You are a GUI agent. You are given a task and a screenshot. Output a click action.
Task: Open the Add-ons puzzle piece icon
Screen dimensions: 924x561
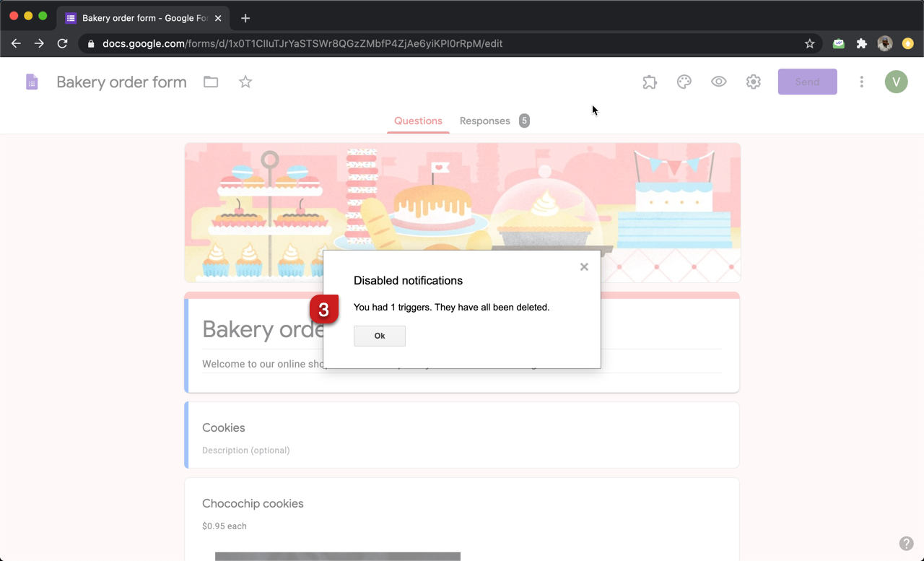click(649, 82)
